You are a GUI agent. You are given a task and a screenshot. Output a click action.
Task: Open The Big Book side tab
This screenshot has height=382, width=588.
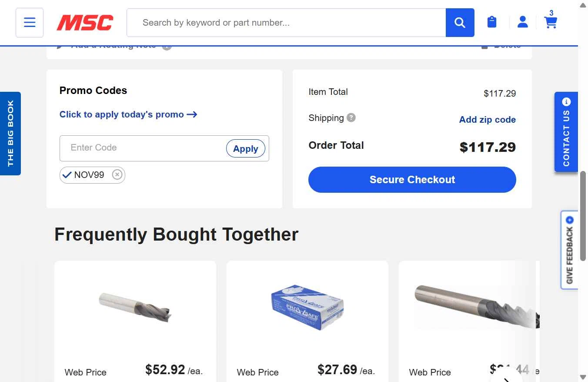pyautogui.click(x=10, y=133)
